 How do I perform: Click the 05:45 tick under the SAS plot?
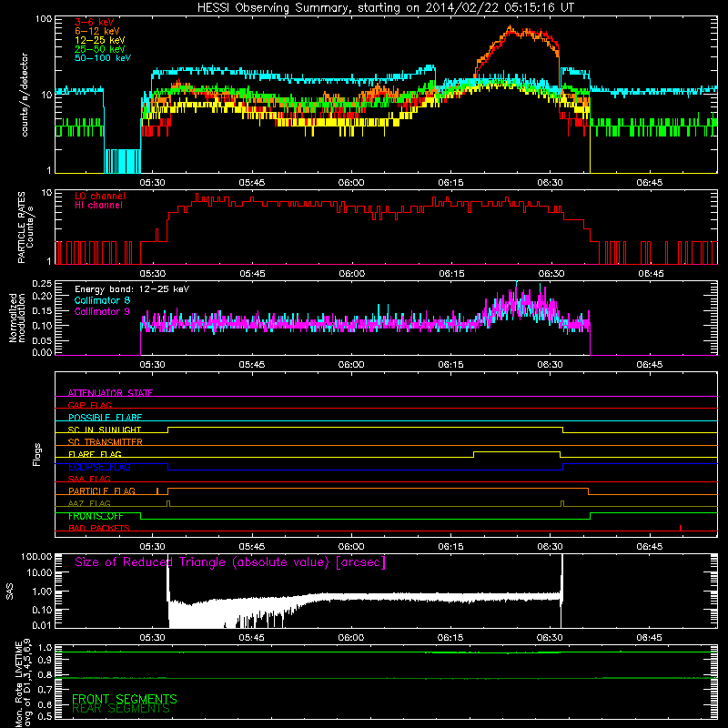(252, 638)
